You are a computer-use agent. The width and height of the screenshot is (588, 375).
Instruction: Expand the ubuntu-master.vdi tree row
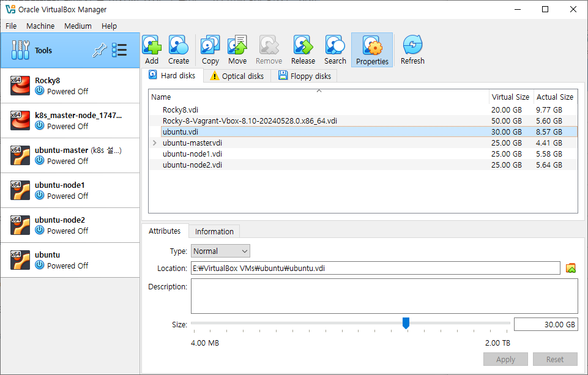tap(155, 143)
